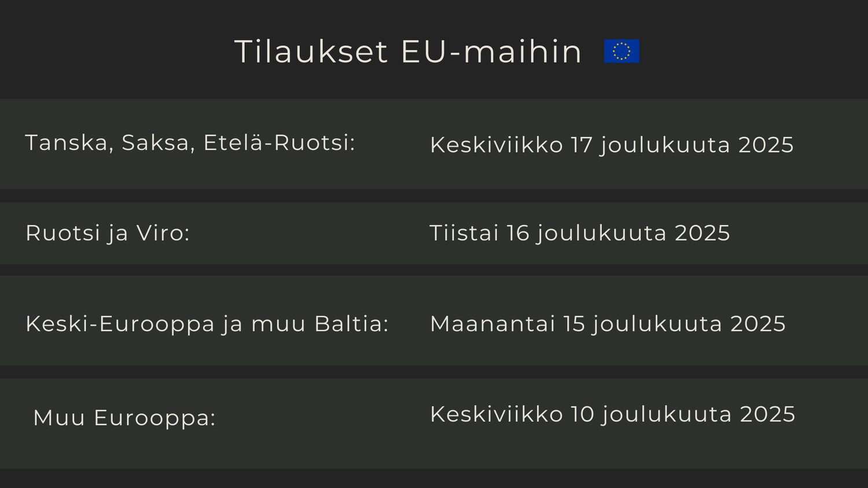868x488 pixels.
Task: Click "EU-maihin" in the heading
Action: click(x=491, y=51)
